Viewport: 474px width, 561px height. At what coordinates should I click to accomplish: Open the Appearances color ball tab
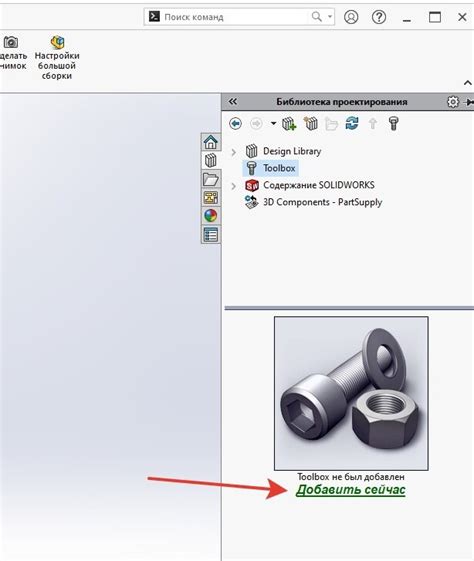(x=211, y=216)
